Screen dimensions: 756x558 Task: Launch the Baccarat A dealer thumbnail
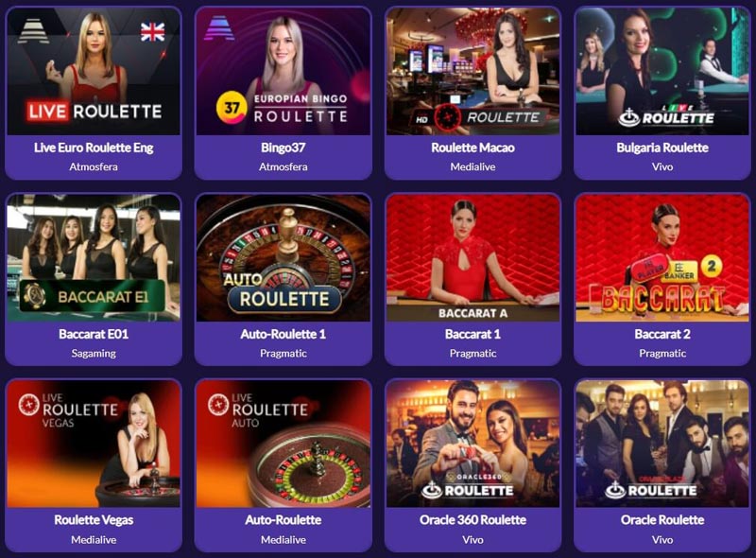click(x=473, y=258)
